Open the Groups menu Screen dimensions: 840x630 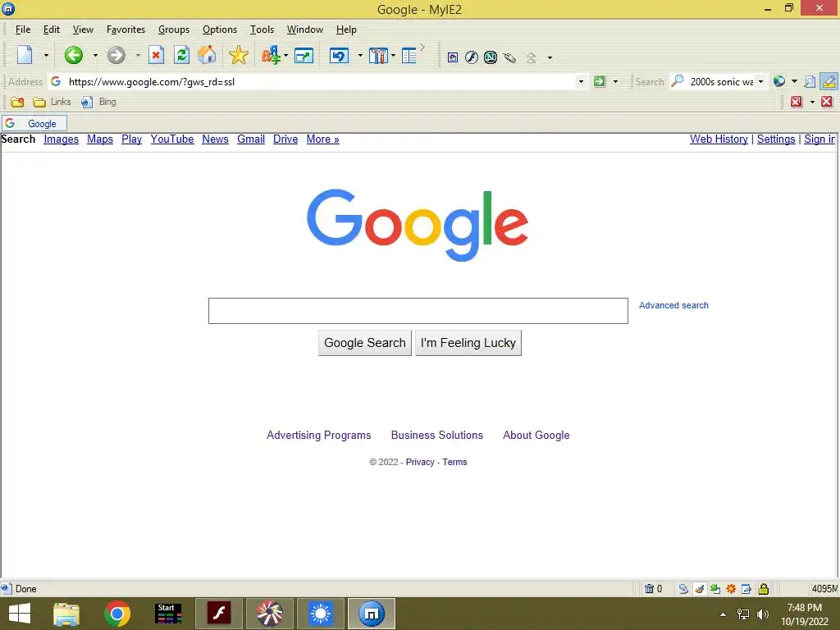[174, 30]
